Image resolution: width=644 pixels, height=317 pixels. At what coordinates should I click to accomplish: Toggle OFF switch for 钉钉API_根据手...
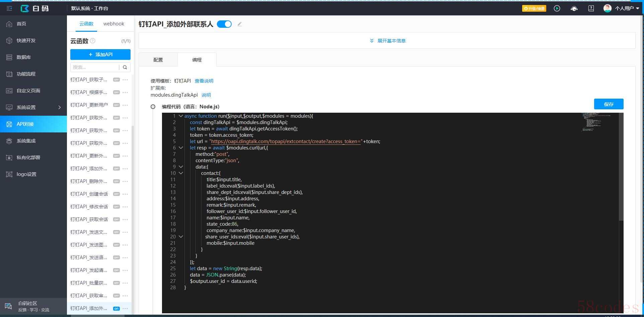click(116, 92)
